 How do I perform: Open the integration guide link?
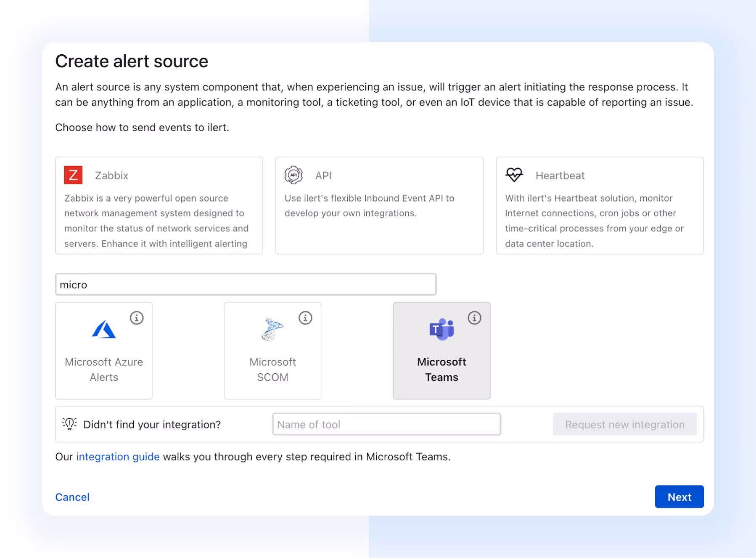coord(118,457)
